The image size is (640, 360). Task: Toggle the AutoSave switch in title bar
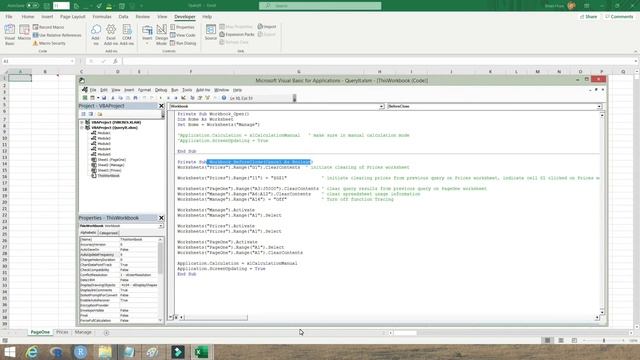(32, 6)
